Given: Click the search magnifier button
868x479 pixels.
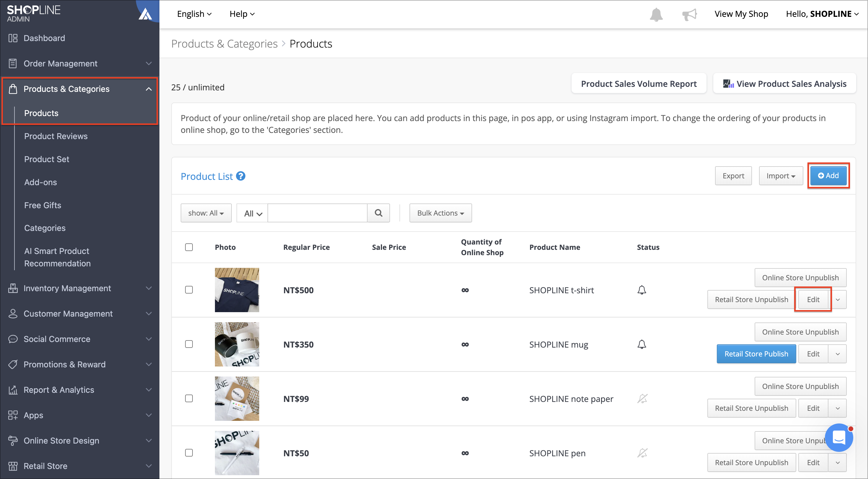Looking at the screenshot, I should click(378, 213).
